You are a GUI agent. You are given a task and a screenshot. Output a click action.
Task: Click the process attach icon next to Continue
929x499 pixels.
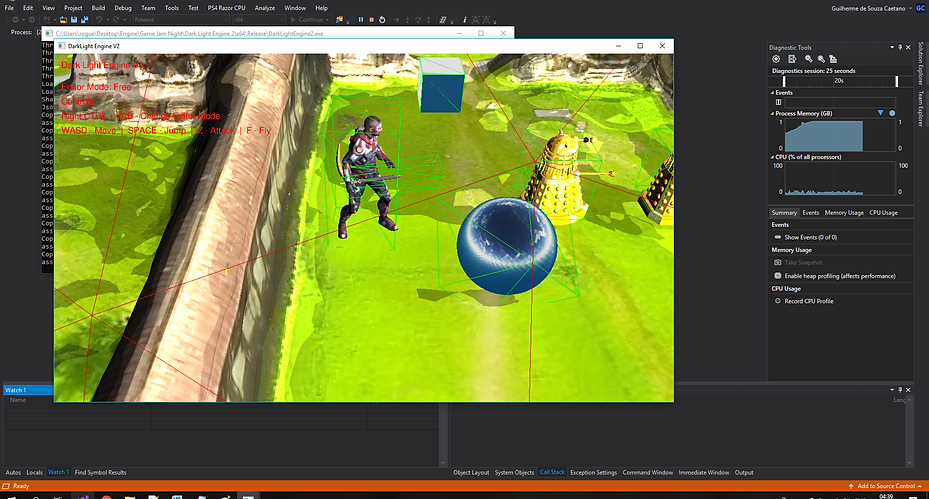pos(339,20)
